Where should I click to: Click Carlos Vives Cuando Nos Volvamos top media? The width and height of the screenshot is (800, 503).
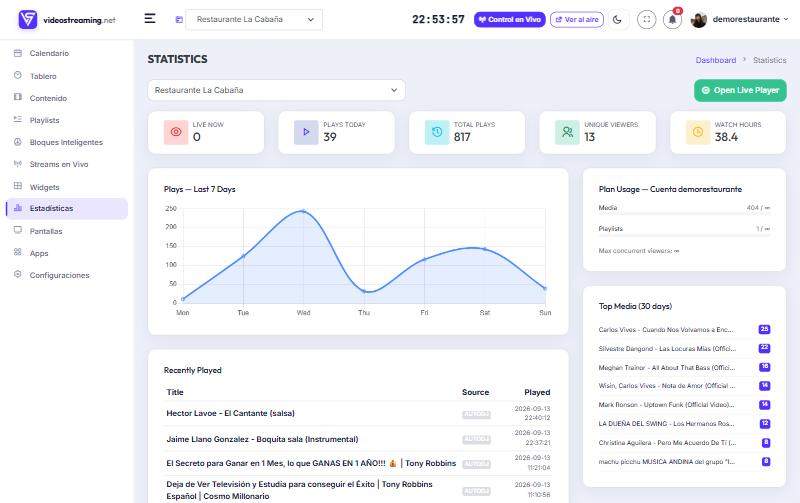pos(684,330)
